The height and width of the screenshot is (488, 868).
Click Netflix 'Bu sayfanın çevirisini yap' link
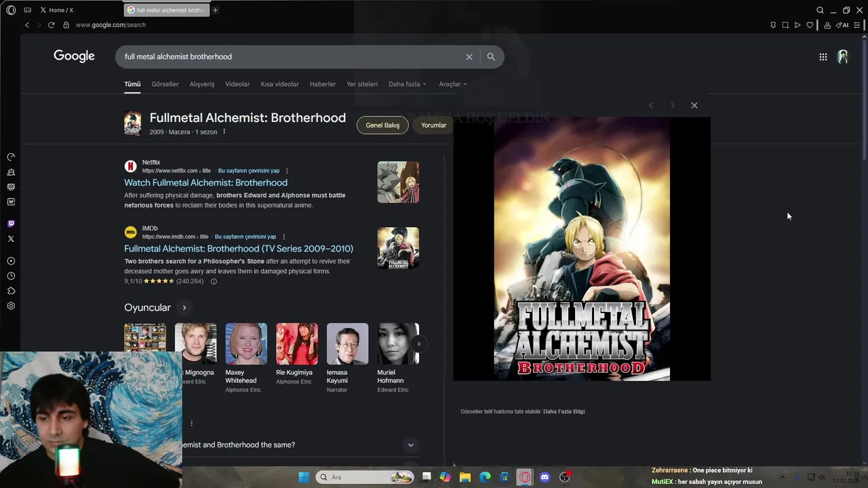[x=249, y=171]
